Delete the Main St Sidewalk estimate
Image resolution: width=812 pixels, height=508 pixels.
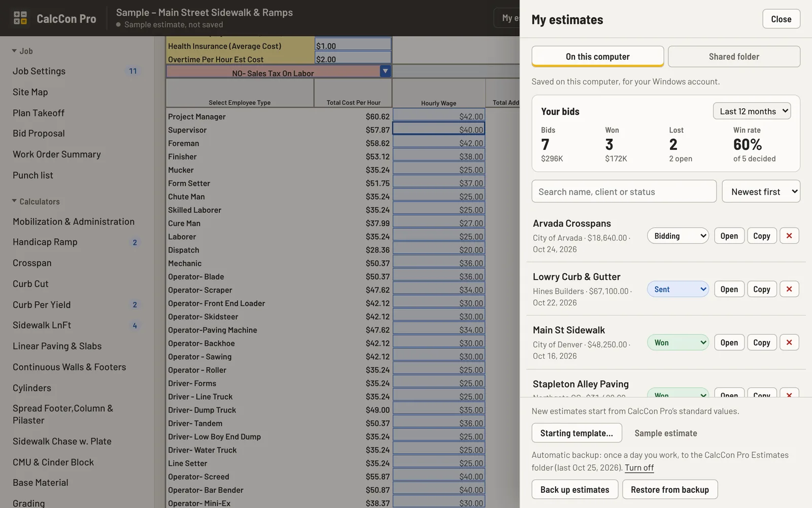789,342
